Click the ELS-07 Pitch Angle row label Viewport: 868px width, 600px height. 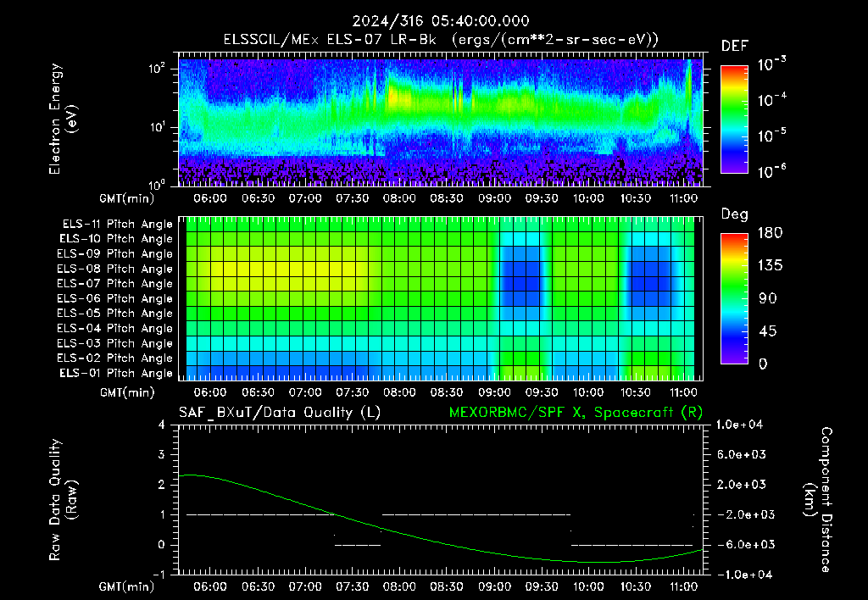(x=115, y=283)
